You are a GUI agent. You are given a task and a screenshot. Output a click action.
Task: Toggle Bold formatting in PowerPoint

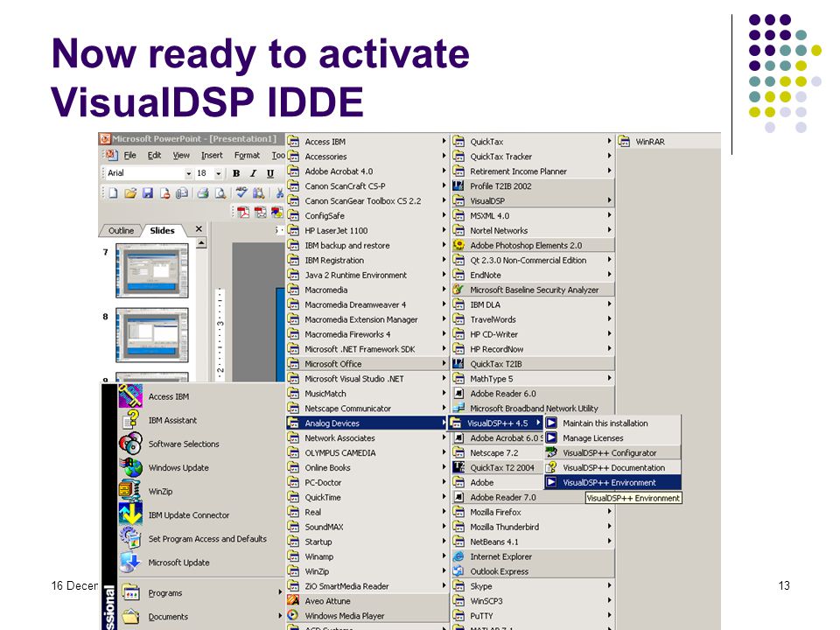pos(236,173)
